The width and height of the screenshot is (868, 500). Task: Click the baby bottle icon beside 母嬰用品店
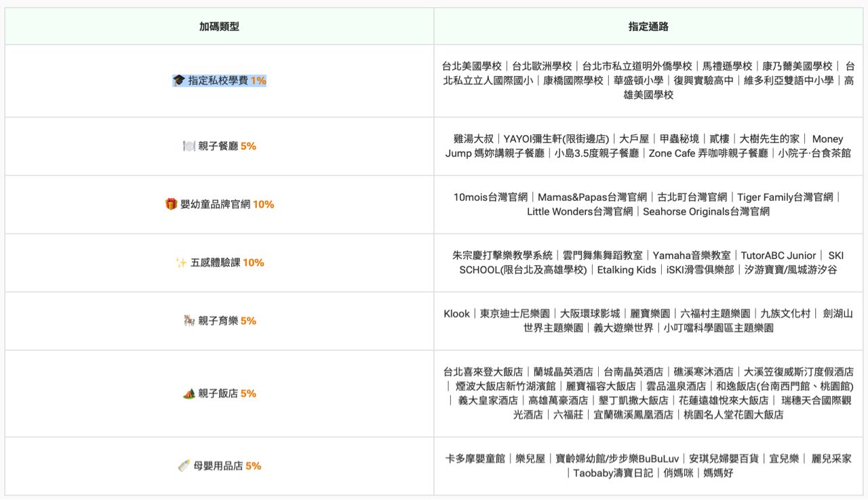(184, 466)
